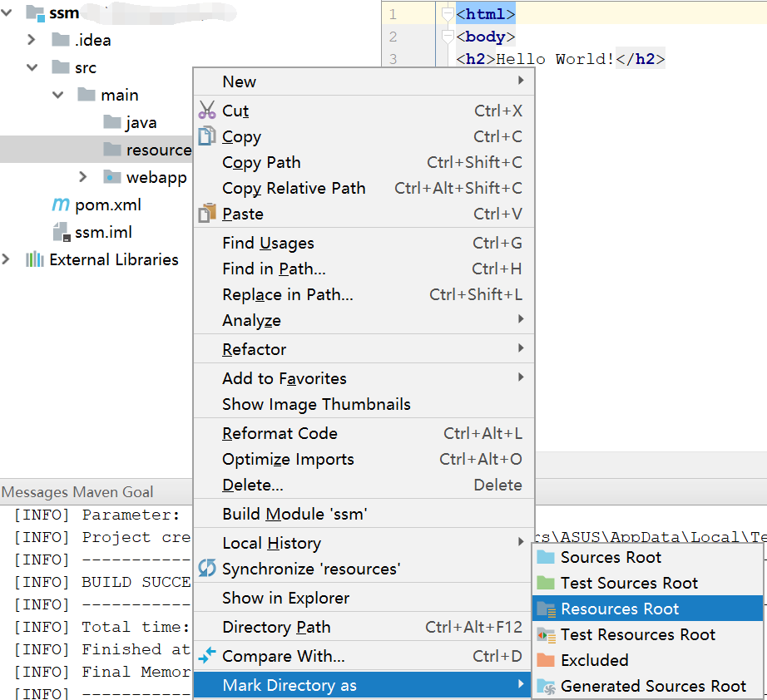This screenshot has width=767, height=700.
Task: Click the BUILD SUCCE log line
Action: [102, 582]
